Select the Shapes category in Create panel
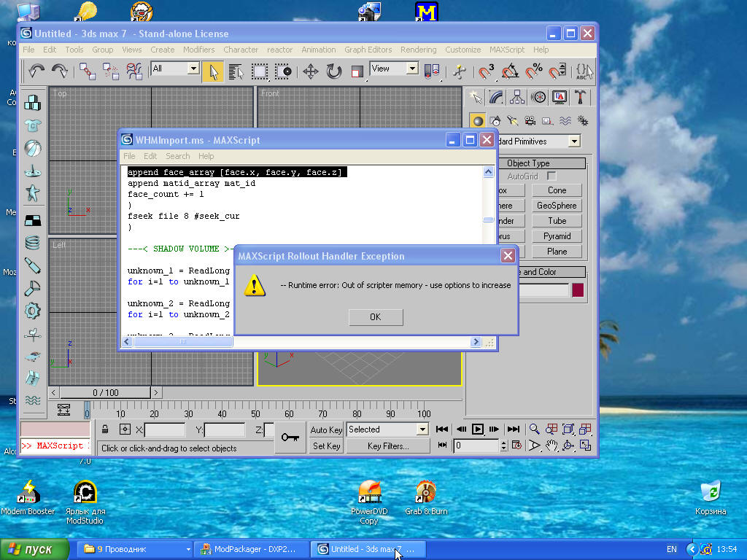 click(495, 120)
